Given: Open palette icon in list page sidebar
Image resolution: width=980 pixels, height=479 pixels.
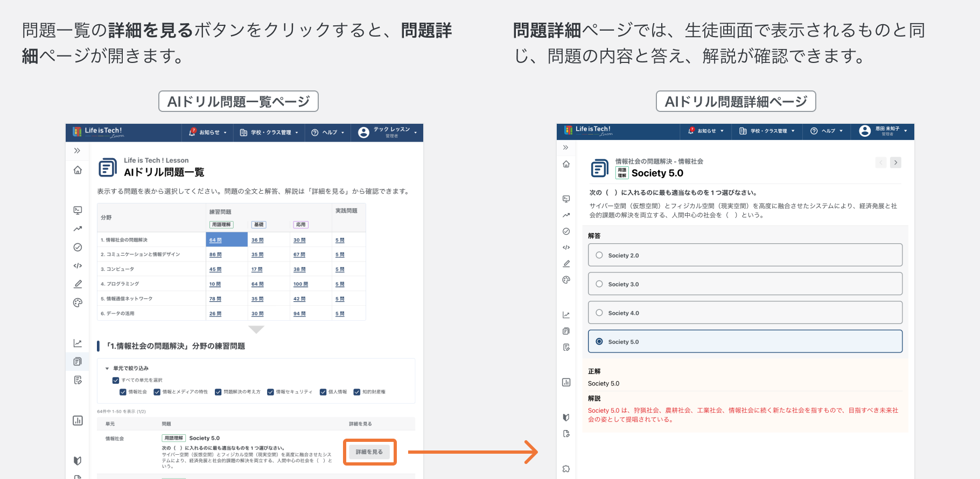Looking at the screenshot, I should [x=78, y=302].
